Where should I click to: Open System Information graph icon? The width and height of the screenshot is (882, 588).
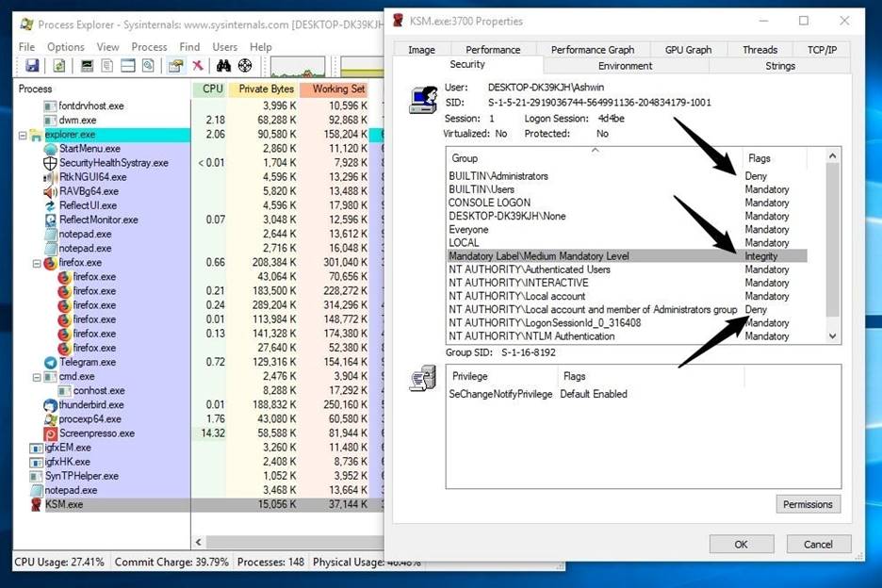[87, 66]
